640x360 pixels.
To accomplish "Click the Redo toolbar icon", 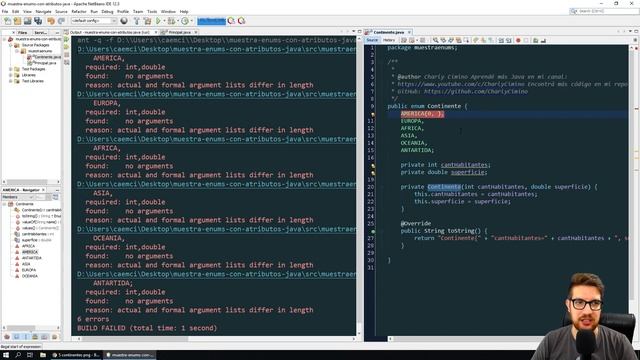I will coord(61,21).
